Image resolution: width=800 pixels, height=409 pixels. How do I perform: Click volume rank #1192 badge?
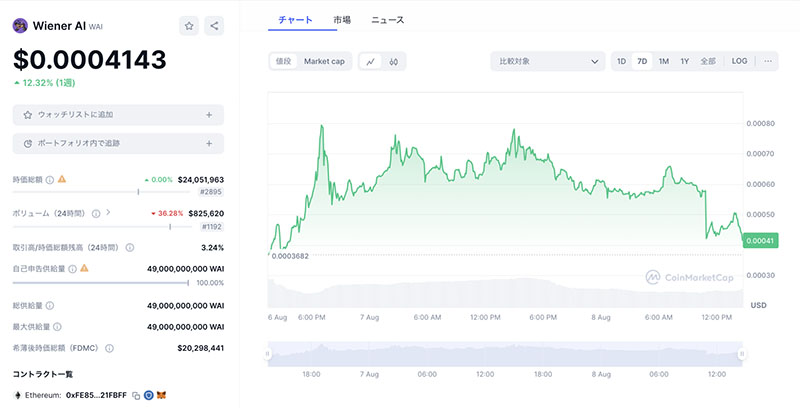tap(211, 226)
